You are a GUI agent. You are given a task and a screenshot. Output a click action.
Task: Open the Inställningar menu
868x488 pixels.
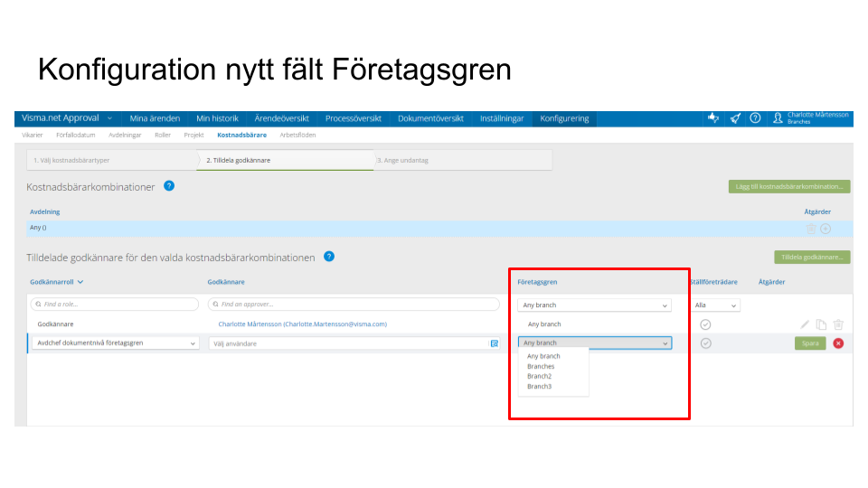pos(502,118)
